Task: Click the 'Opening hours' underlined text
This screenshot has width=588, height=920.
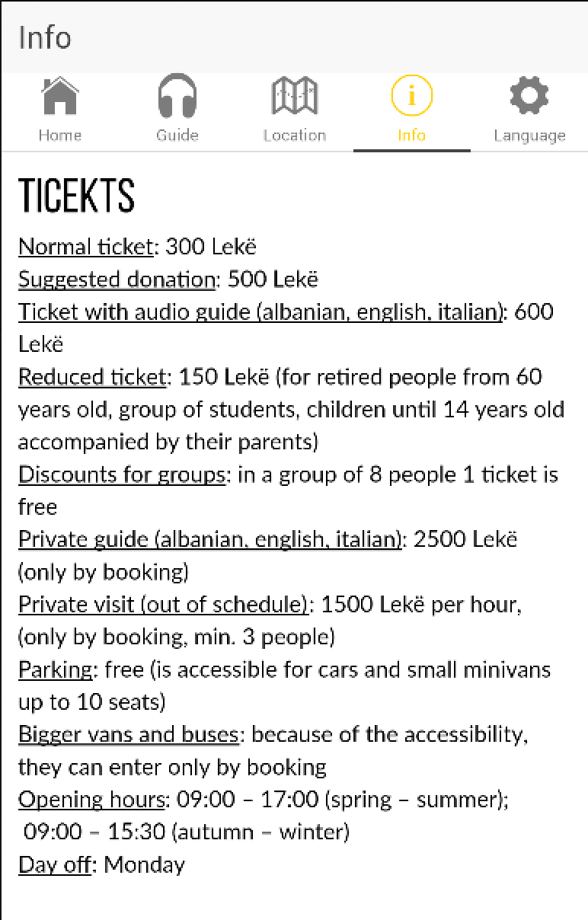Action: pos(91,800)
